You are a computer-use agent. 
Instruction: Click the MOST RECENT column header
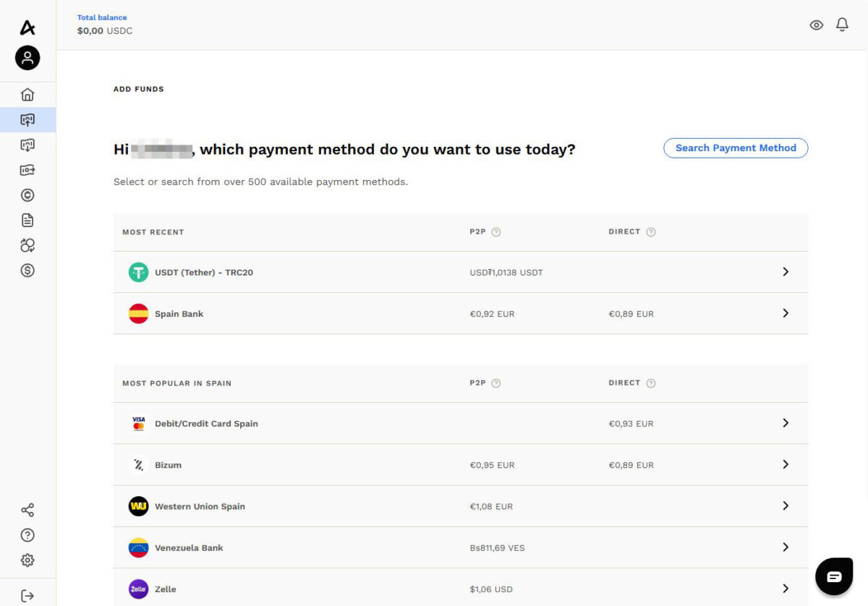(153, 232)
